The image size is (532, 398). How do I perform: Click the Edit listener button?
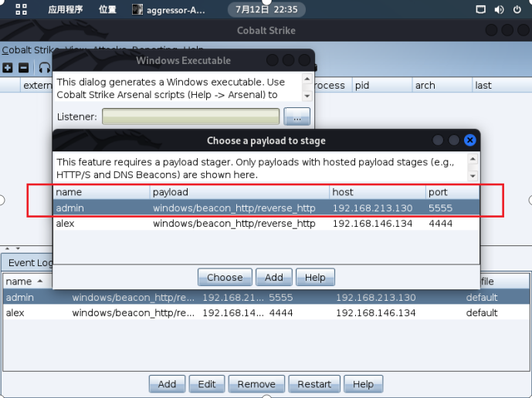(207, 384)
